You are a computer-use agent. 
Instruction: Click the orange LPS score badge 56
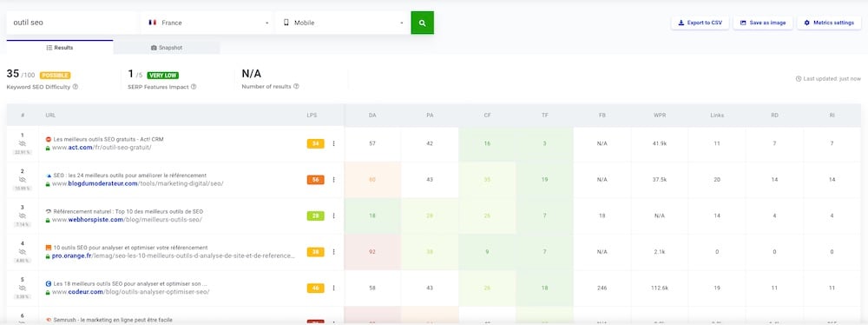[316, 180]
